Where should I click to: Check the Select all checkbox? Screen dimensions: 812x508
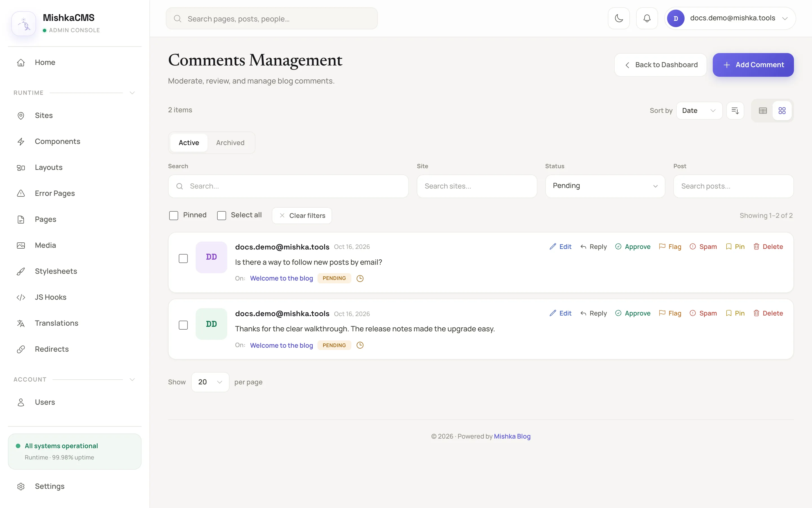pyautogui.click(x=221, y=215)
